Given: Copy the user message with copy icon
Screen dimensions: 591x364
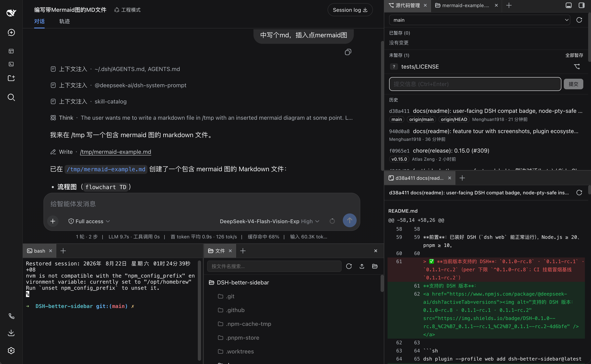Looking at the screenshot, I should (x=348, y=52).
